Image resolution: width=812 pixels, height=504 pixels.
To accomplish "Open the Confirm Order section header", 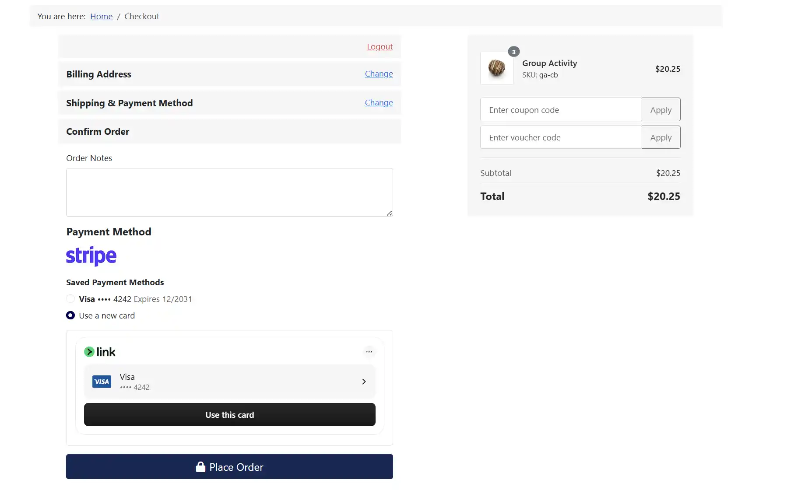I will [229, 132].
